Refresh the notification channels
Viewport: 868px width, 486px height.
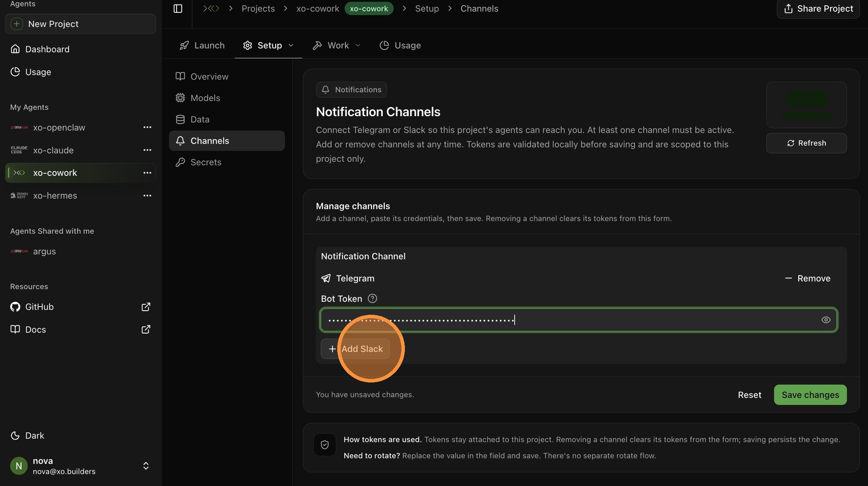pos(806,143)
